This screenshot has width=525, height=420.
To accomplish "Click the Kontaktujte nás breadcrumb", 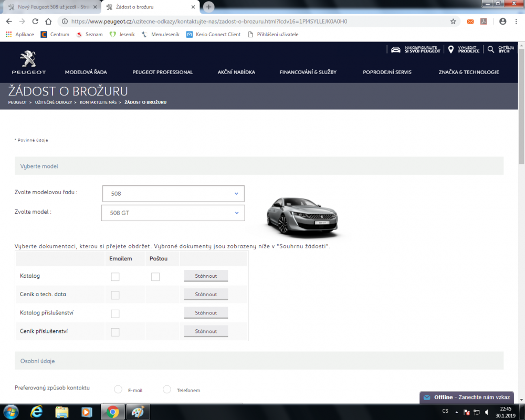I will (98, 102).
